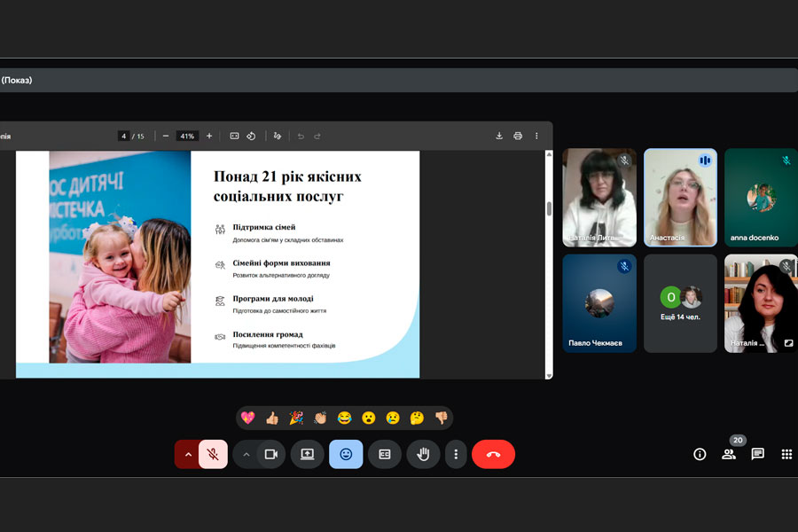Open PDF viewer three-dot menu

pos(536,136)
